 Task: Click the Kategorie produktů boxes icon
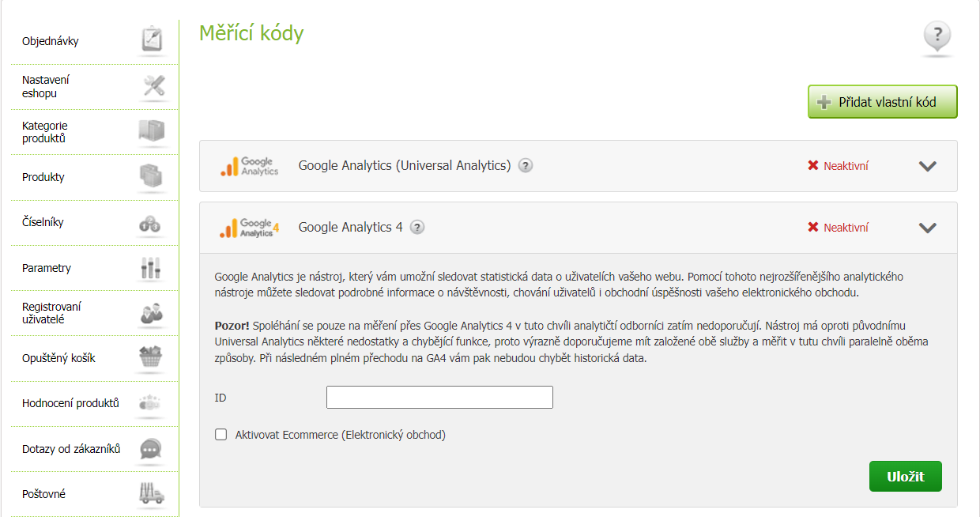[151, 131]
